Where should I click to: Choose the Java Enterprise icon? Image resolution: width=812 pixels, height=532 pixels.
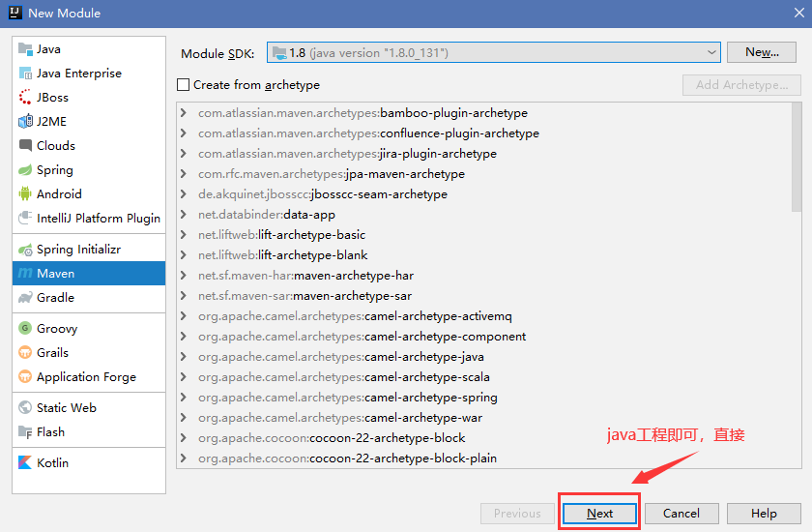[25, 74]
